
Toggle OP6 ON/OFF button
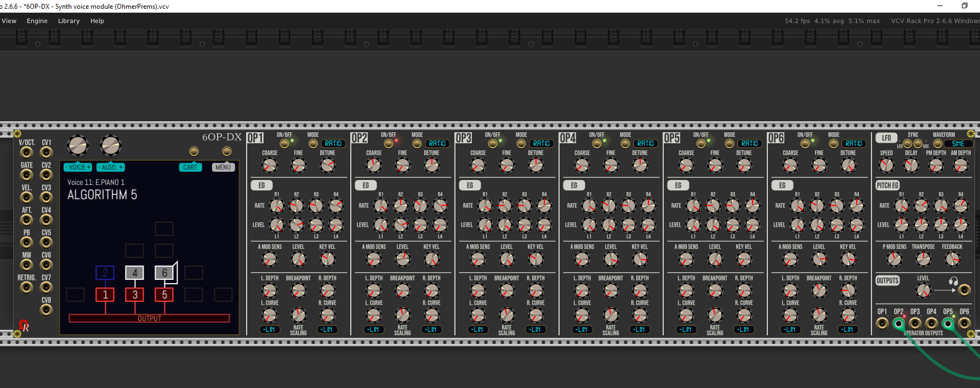coord(805,144)
